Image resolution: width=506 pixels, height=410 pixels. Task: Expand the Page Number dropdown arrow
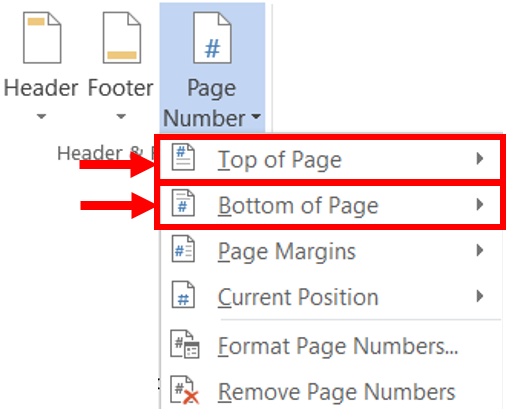coord(256,116)
